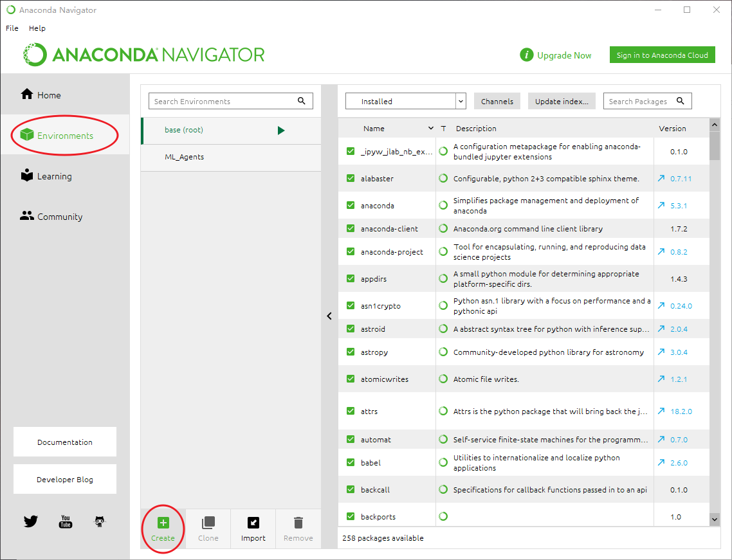The width and height of the screenshot is (732, 560).
Task: Uncheck the astropy package checkbox
Action: pyautogui.click(x=351, y=352)
